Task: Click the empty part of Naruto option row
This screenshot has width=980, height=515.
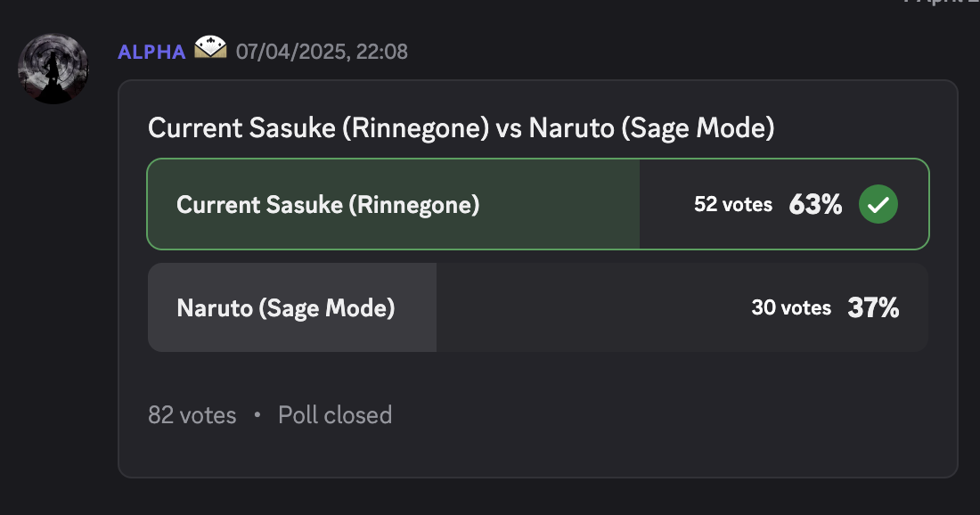Action: [592, 307]
